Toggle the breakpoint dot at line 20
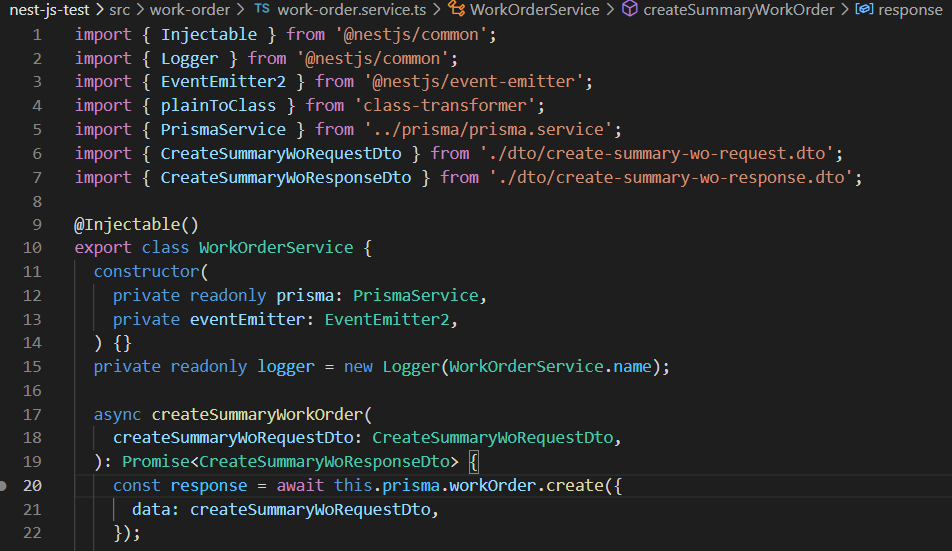Viewport: 952px width, 551px height. (3, 485)
